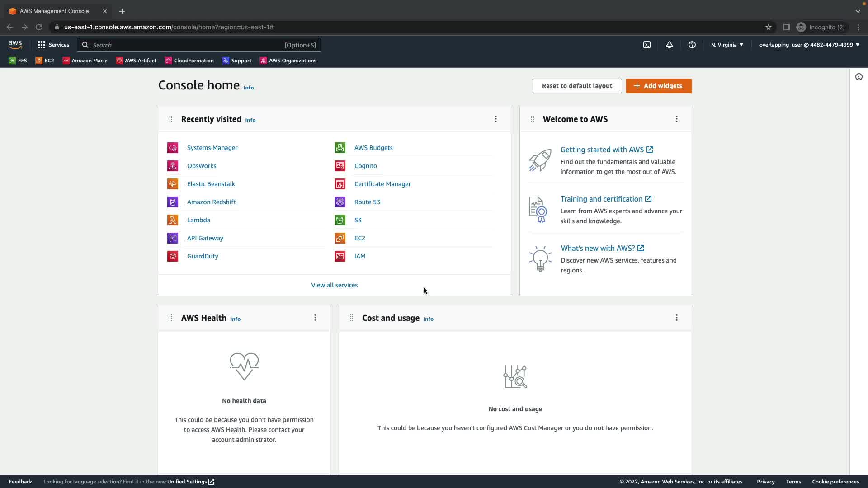This screenshot has height=488, width=868.
Task: Click Reset to default layout button
Action: (577, 86)
